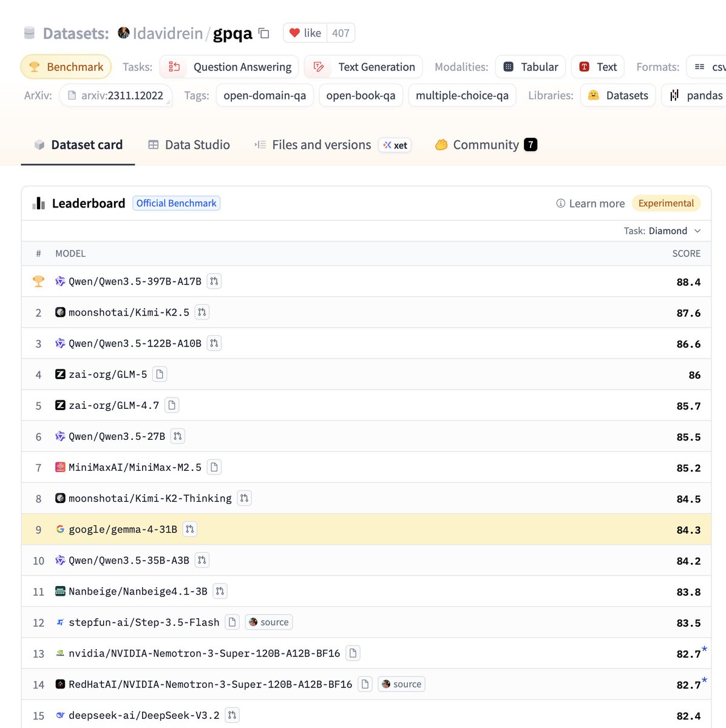726x728 pixels.
Task: Click the heart like button
Action: coord(305,33)
